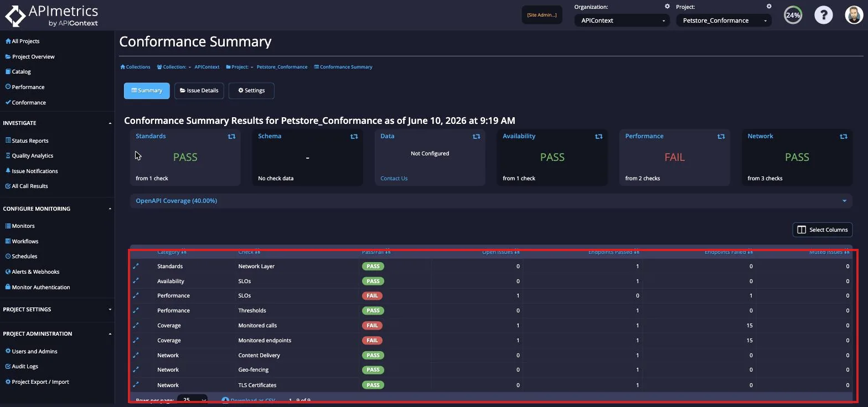Open the Project breadcrumb dropdown
This screenshot has height=407, width=868.
240,67
